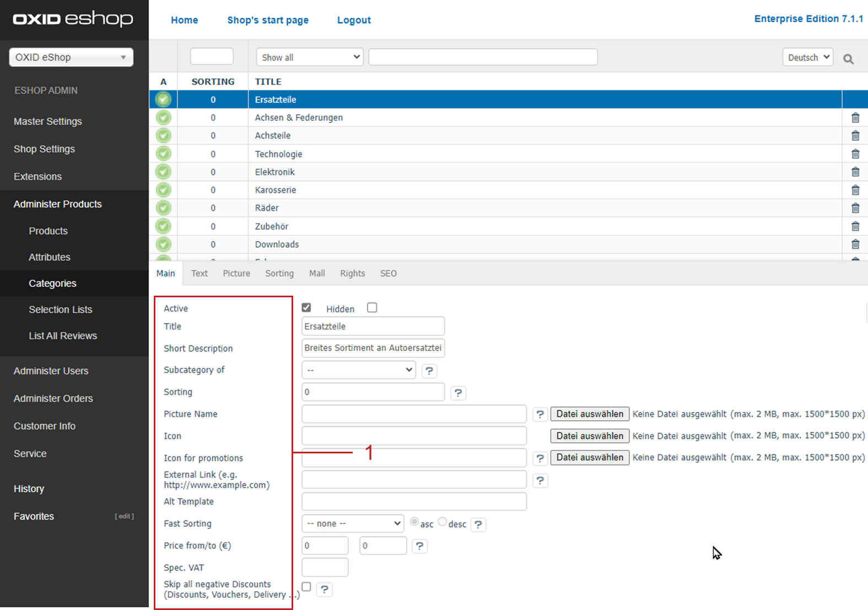Screen dimensions: 868x610
Task: Switch to the SEO tab
Action: pyautogui.click(x=388, y=274)
